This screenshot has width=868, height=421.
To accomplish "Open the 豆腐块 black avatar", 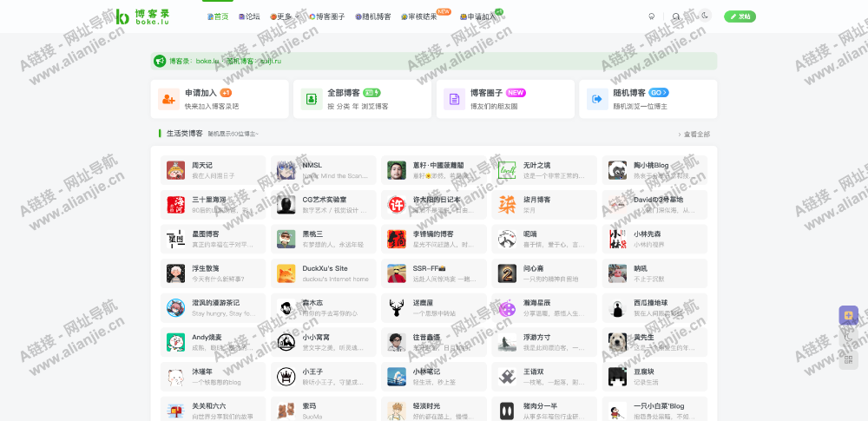I will pyautogui.click(x=617, y=377).
